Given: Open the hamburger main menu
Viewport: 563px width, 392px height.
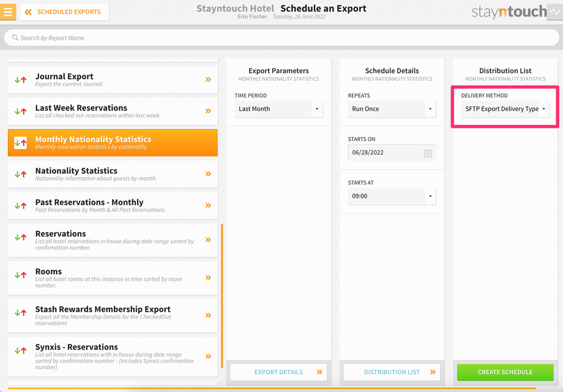Looking at the screenshot, I should point(8,12).
